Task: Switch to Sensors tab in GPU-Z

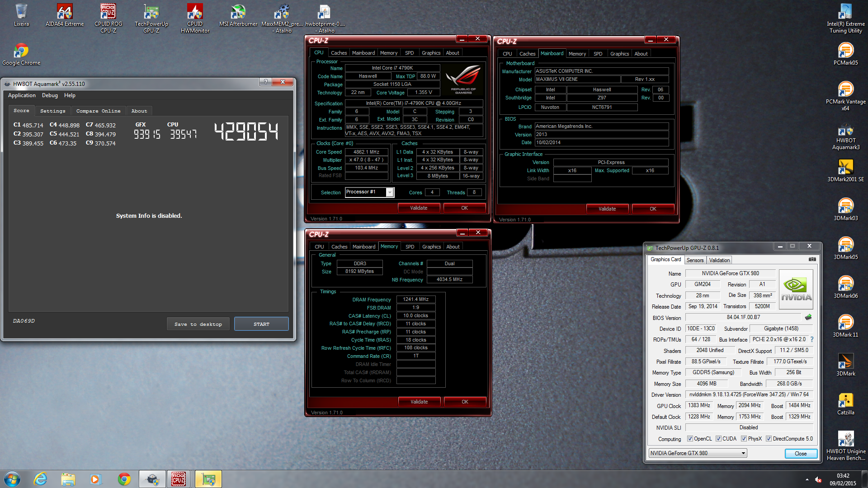Action: tap(695, 260)
